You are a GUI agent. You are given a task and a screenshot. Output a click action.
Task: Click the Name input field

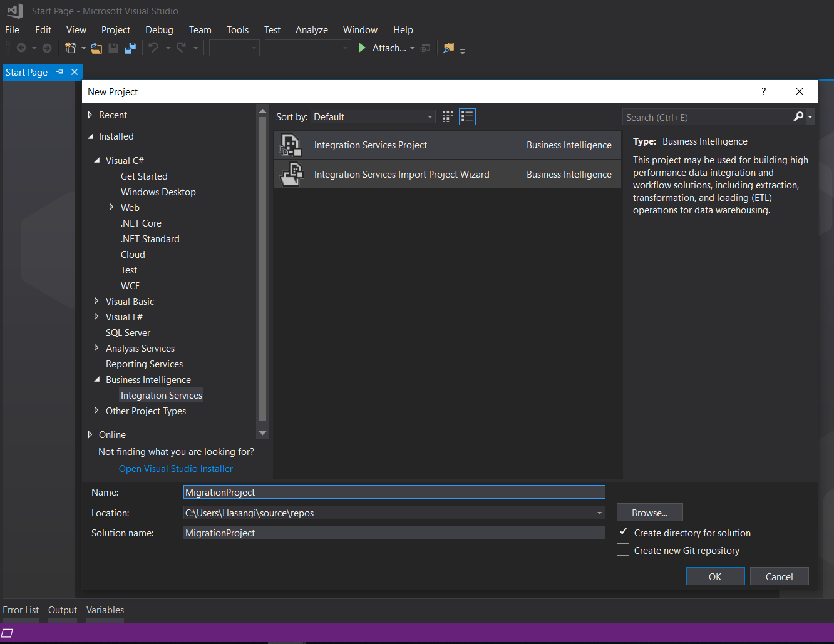point(394,493)
